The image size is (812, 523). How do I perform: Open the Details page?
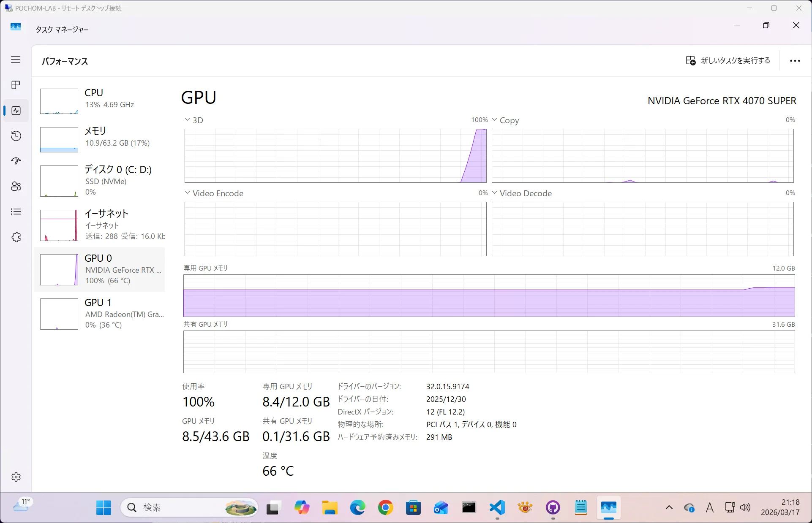(16, 211)
